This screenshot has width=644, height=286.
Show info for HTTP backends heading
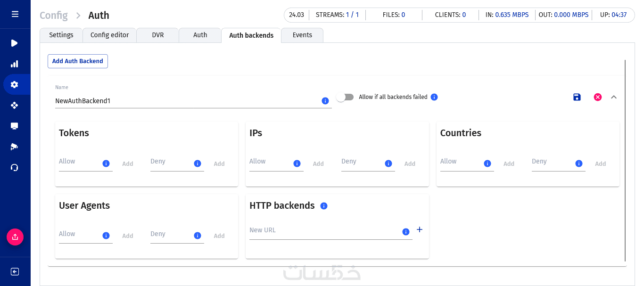324,206
